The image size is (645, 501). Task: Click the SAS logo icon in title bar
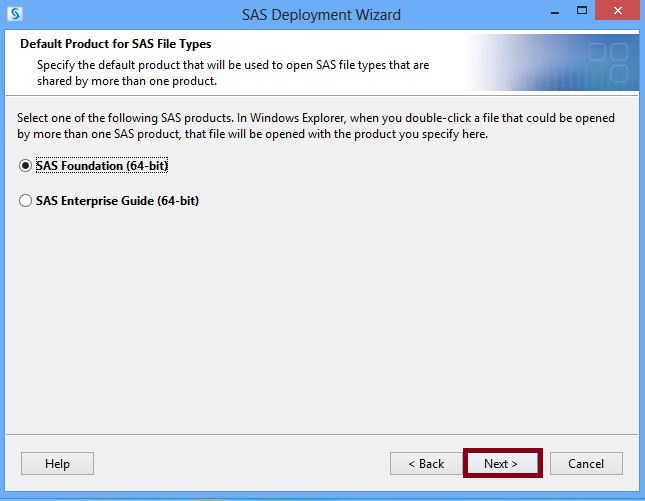pos(15,14)
